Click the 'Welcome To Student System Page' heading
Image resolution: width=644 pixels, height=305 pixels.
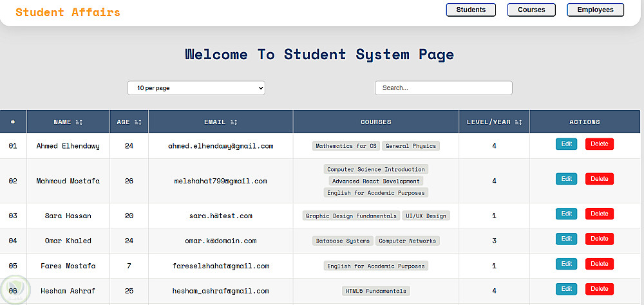click(319, 54)
